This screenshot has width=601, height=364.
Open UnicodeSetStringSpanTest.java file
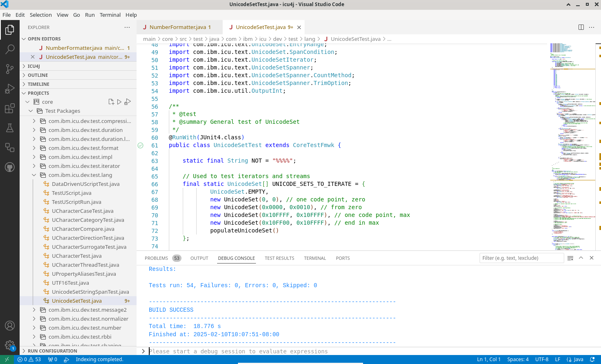(90, 292)
